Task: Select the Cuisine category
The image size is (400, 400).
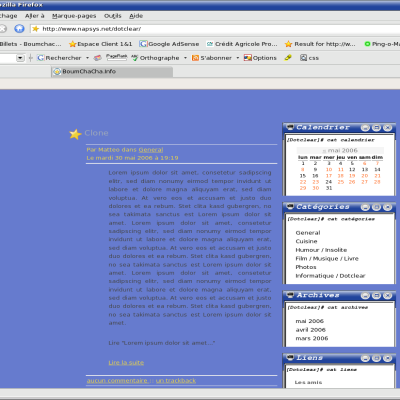Action: tap(306, 241)
